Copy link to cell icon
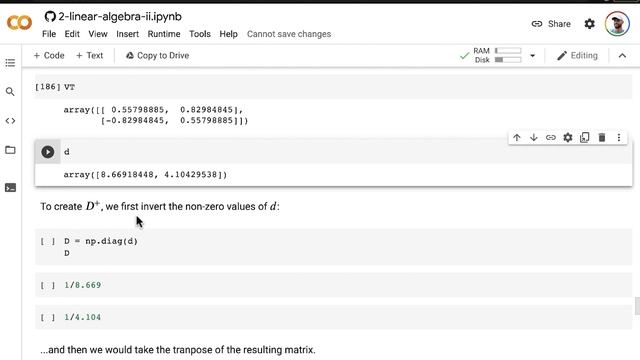This screenshot has width=640, height=360. [551, 138]
